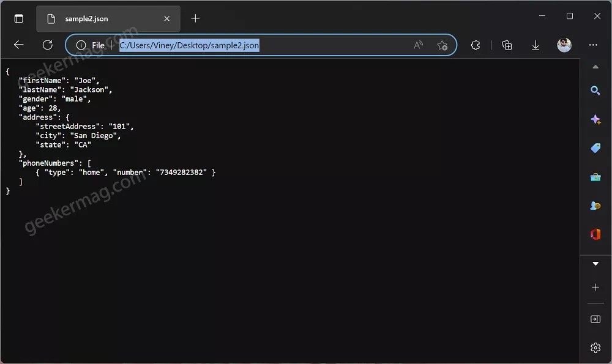Open the tab actions menu at top left

[18, 18]
